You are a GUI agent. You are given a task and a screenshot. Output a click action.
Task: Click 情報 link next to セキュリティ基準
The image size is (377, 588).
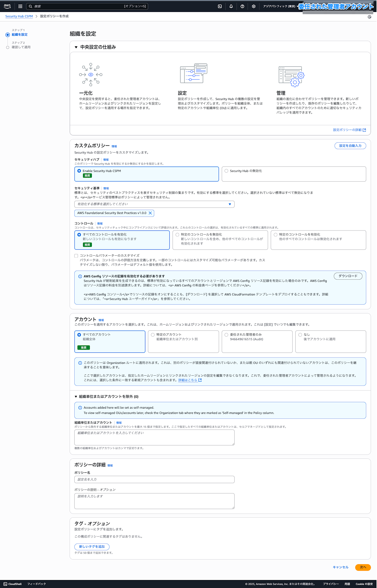pos(106,188)
